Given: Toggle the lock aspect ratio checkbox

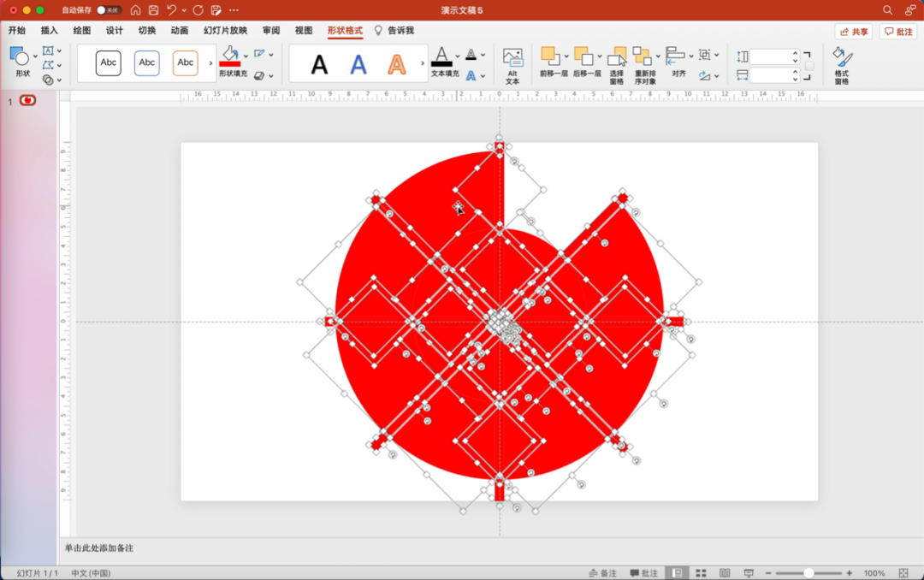Looking at the screenshot, I should [x=809, y=65].
